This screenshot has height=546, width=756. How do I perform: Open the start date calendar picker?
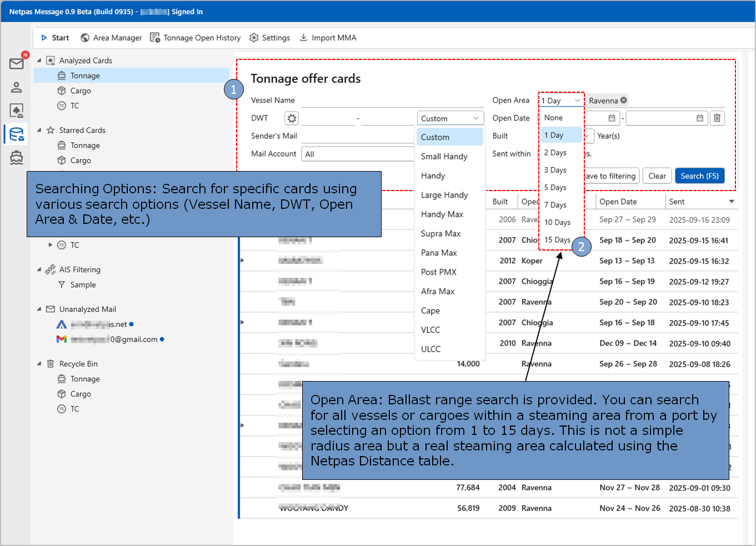(x=612, y=118)
